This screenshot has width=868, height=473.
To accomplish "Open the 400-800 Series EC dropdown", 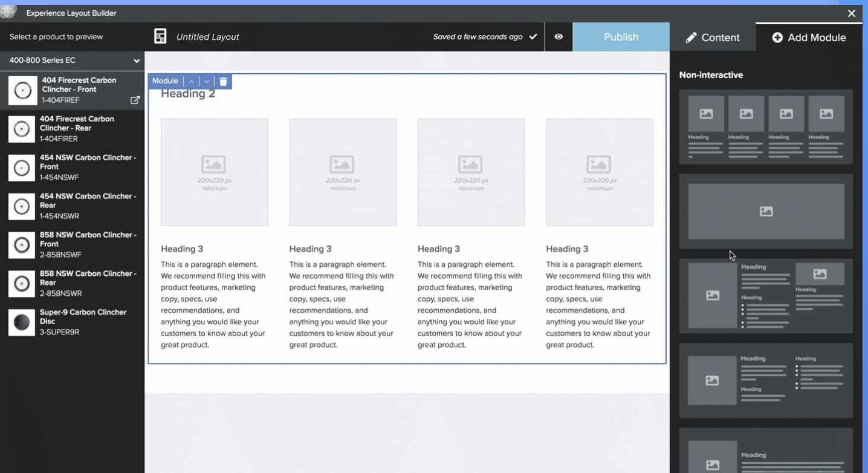I will pos(137,60).
